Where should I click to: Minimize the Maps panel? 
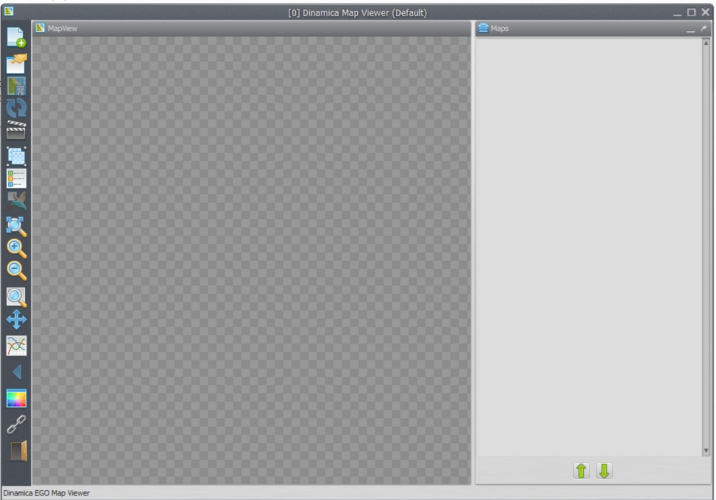pyautogui.click(x=690, y=29)
